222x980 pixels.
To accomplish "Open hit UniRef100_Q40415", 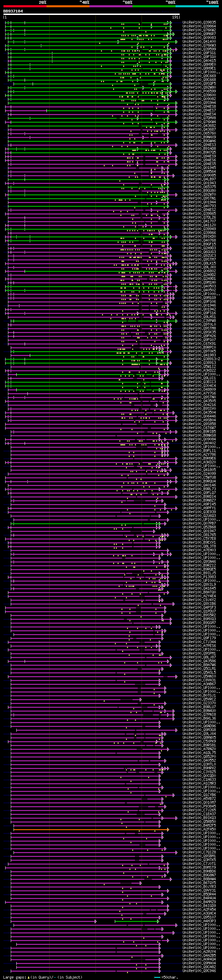I will click(x=199, y=61).
